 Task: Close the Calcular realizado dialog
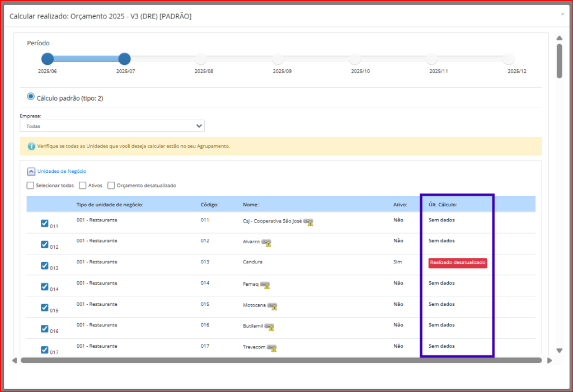[562, 14]
